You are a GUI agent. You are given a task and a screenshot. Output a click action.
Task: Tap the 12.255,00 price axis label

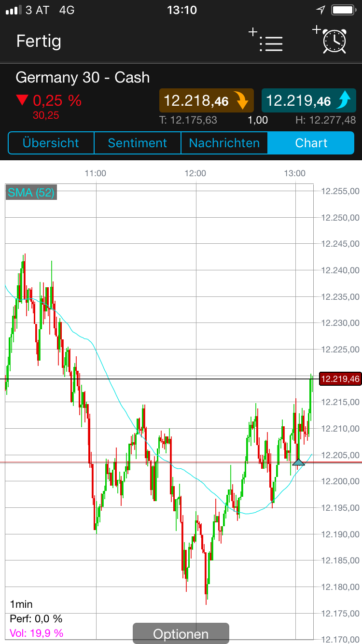click(x=340, y=191)
